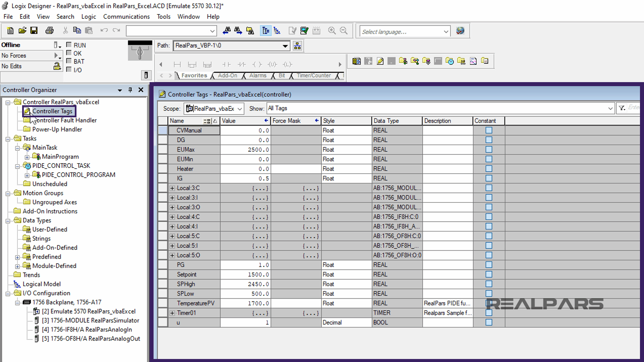Open the Tools menu
The image size is (644, 362).
point(164,16)
